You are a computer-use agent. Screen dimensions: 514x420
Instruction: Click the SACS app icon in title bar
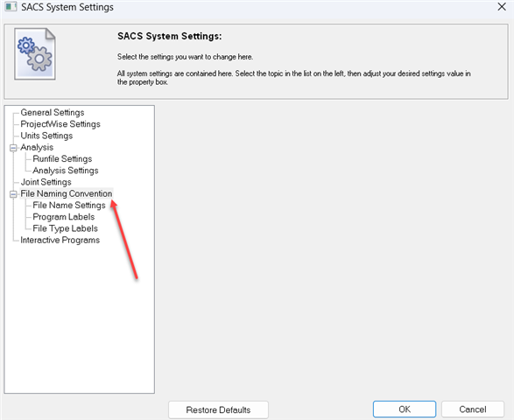coord(11,6)
